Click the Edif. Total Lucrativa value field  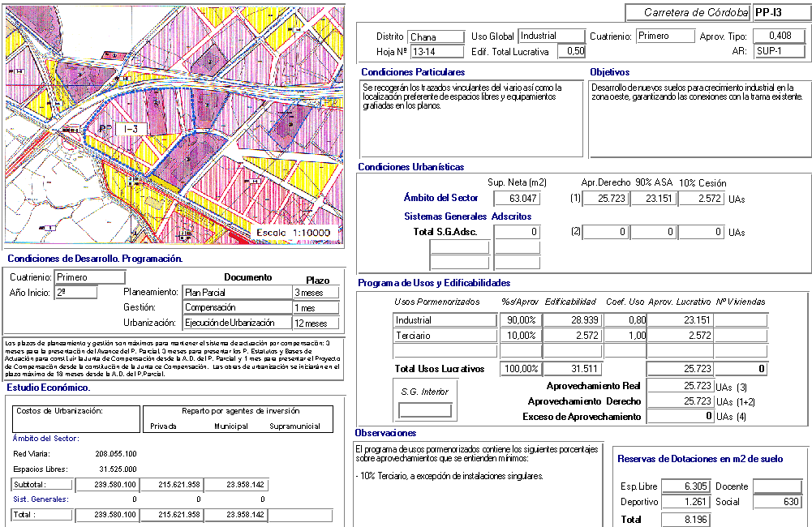pyautogui.click(x=575, y=52)
